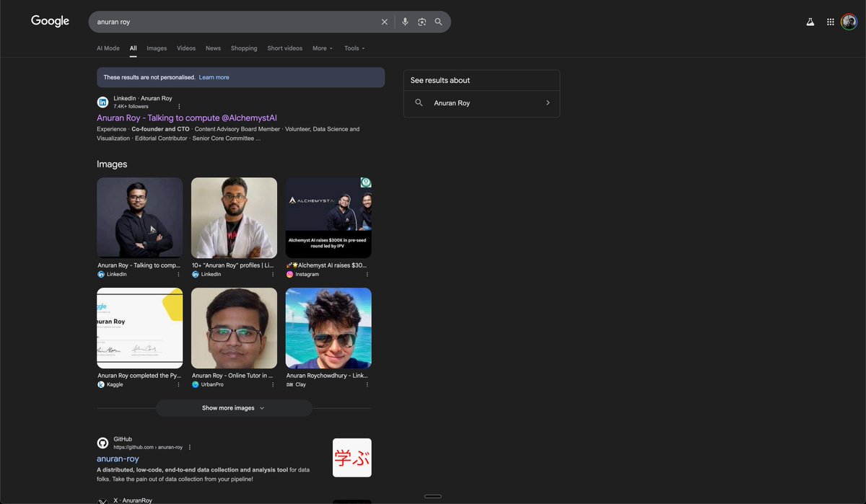Submit the search with the magnifier icon
Screen dimensions: 866x504
click(438, 22)
